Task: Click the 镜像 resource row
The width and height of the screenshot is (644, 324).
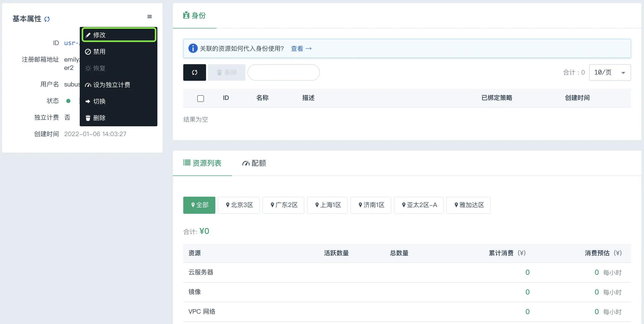Action: (x=407, y=292)
